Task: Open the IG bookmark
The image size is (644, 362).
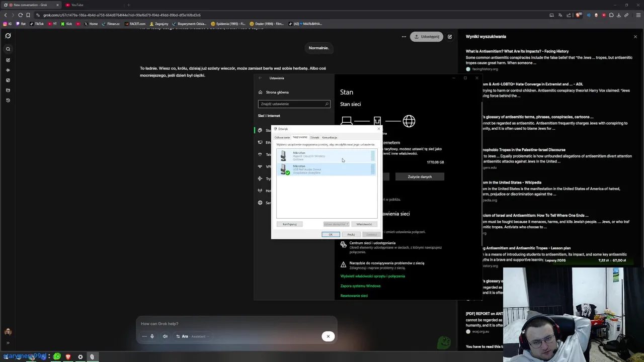Action: pyautogui.click(x=7, y=24)
